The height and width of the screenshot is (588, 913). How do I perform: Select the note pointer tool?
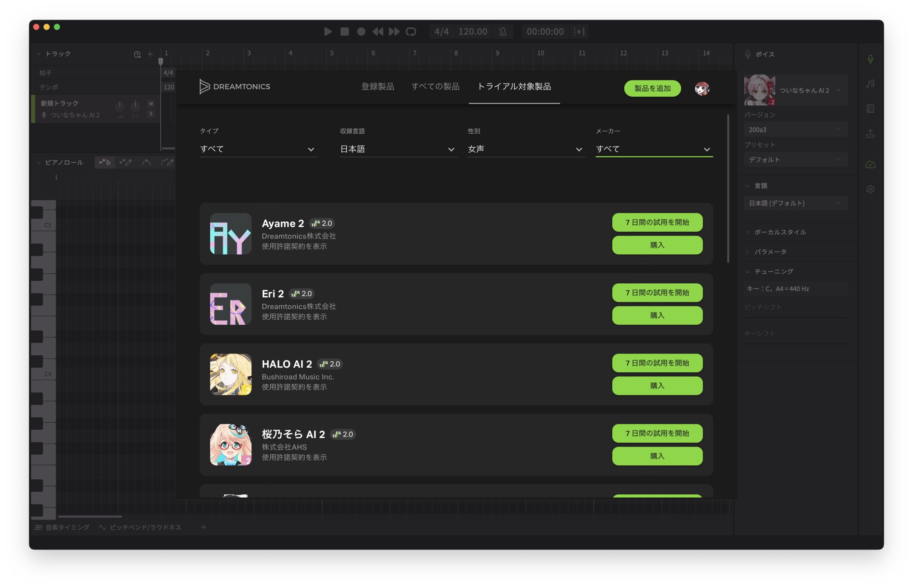coord(104,162)
